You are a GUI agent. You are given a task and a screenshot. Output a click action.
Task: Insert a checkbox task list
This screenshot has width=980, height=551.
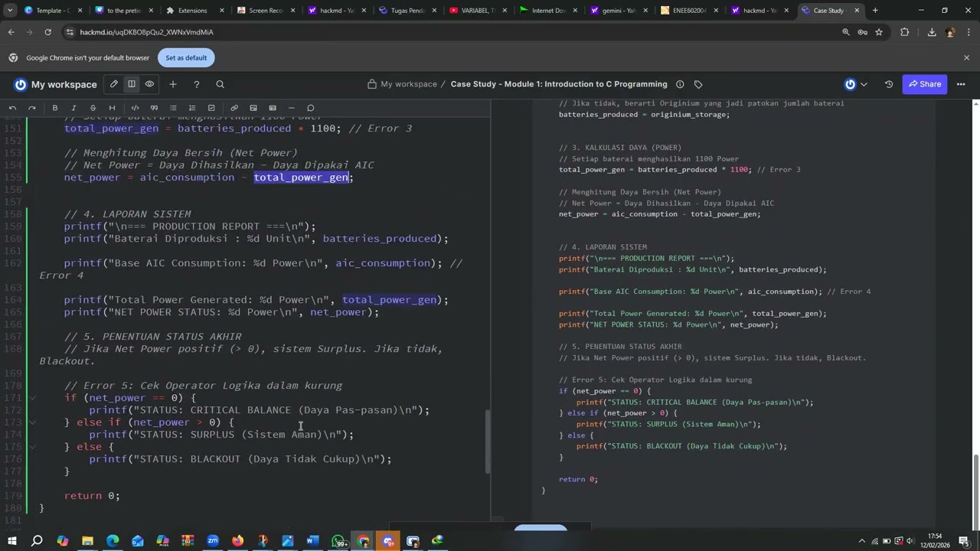pyautogui.click(x=211, y=108)
